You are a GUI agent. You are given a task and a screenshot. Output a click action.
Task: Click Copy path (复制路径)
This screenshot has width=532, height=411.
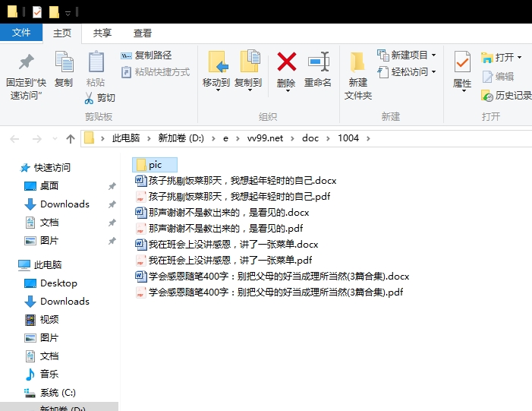coord(146,55)
